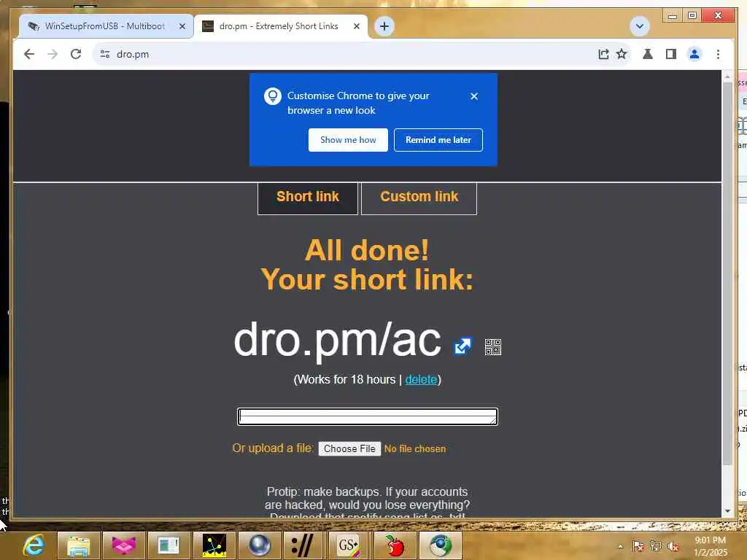Click the dro.pm/ac short link text
747x560 pixels.
click(337, 339)
